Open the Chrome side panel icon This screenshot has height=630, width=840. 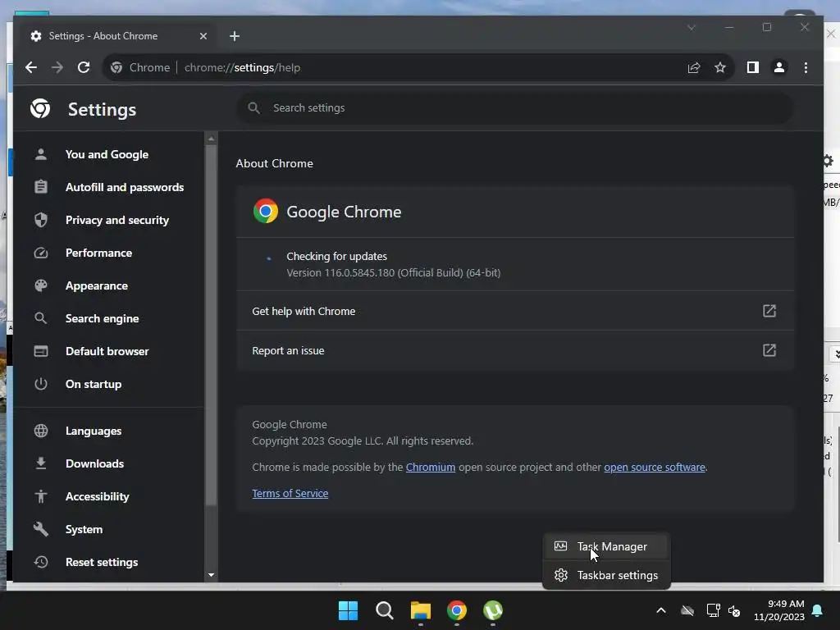[x=753, y=67]
